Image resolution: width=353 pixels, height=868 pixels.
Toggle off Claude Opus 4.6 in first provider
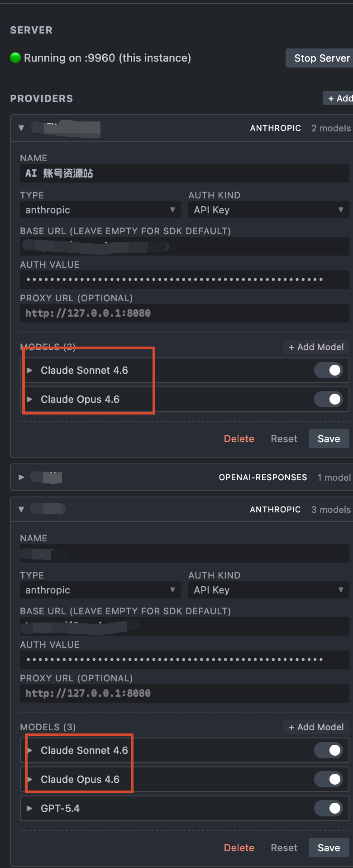(329, 399)
